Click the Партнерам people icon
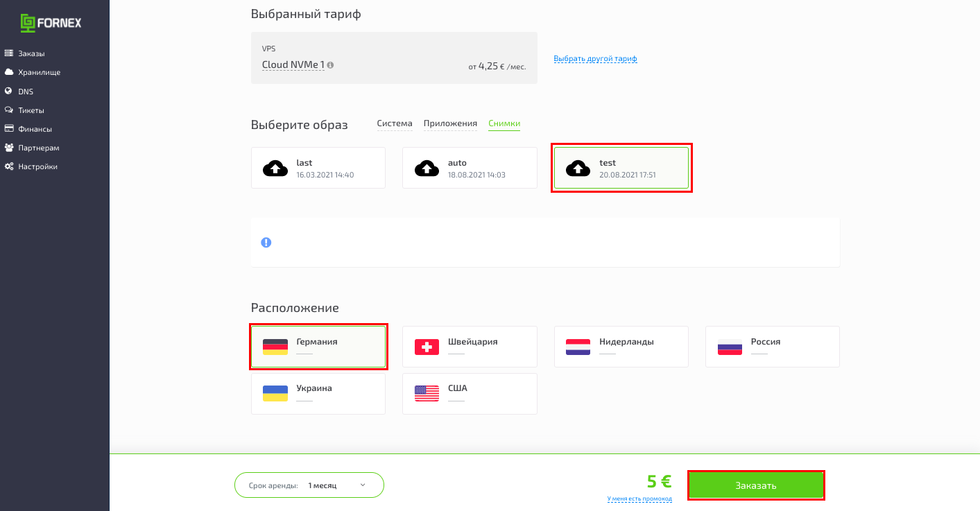The height and width of the screenshot is (511, 980). pos(9,148)
